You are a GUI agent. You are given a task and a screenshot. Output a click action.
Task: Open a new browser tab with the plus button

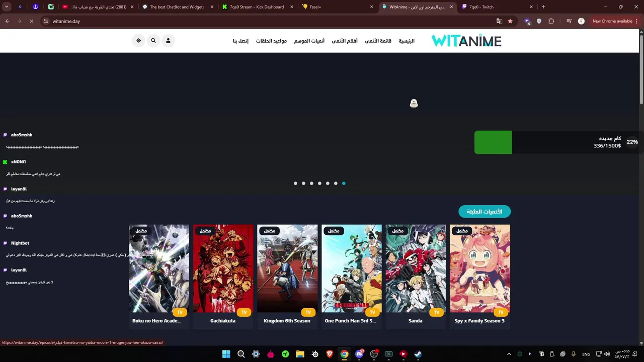click(x=543, y=7)
